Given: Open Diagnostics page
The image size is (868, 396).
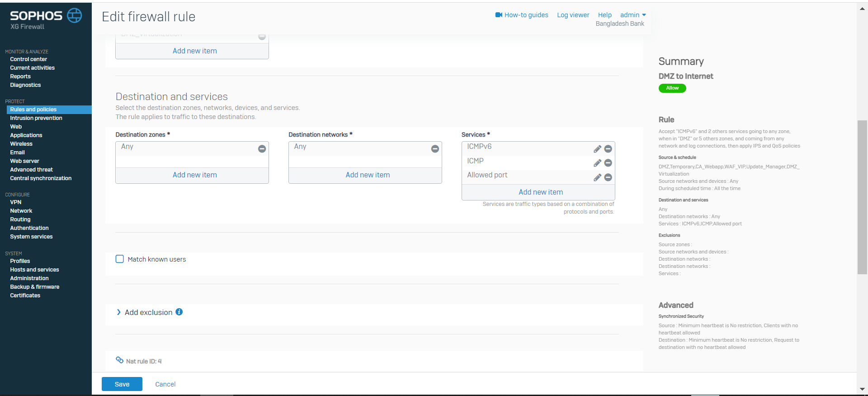Looking at the screenshot, I should pyautogui.click(x=25, y=85).
